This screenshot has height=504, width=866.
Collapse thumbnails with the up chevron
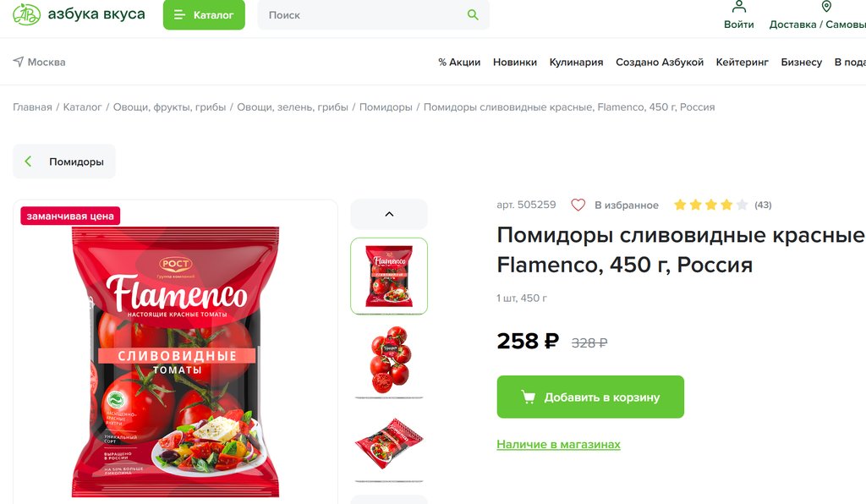(389, 214)
